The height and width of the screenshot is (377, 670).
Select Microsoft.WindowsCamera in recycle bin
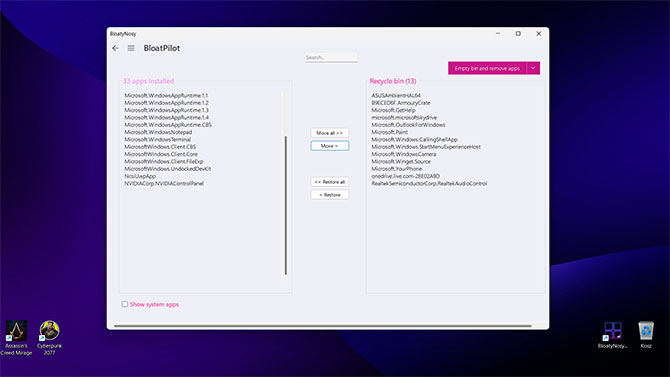[x=403, y=154]
